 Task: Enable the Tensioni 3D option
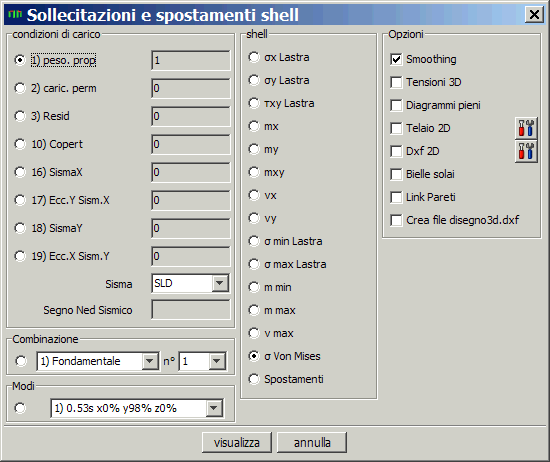tap(396, 82)
